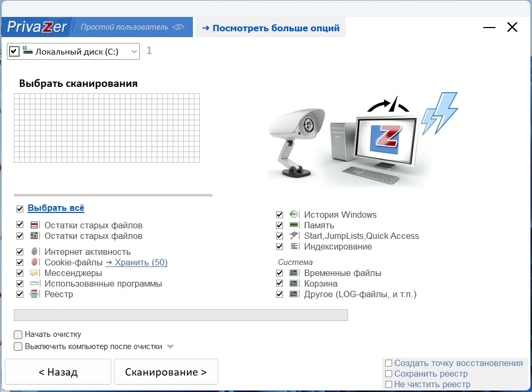Toggle 'Start,JumpLists,Quick Access' checkbox
The width and height of the screenshot is (532, 392).
(280, 236)
